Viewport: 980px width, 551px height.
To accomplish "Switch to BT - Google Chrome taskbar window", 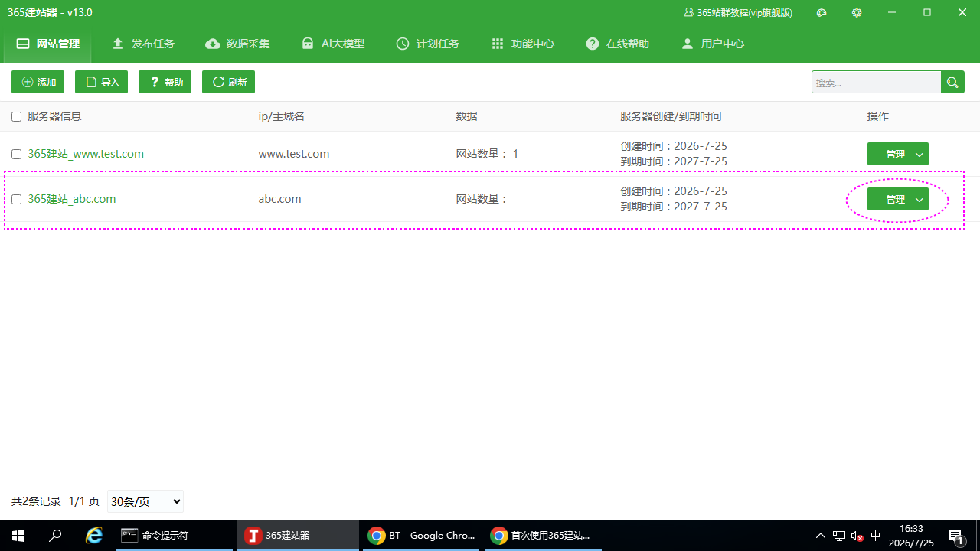I will 422,536.
